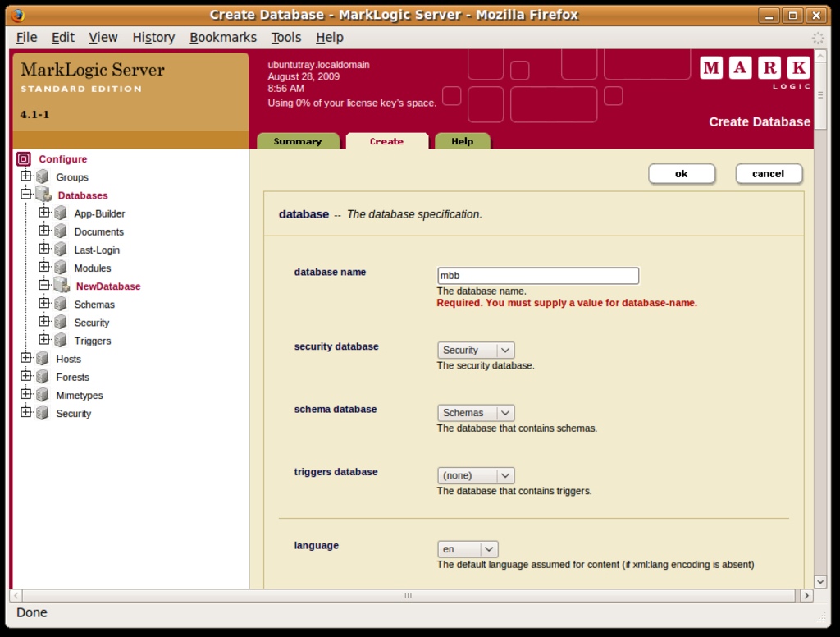Click the top-level Security cylinder icon
The height and width of the screenshot is (637, 840).
[x=43, y=414]
